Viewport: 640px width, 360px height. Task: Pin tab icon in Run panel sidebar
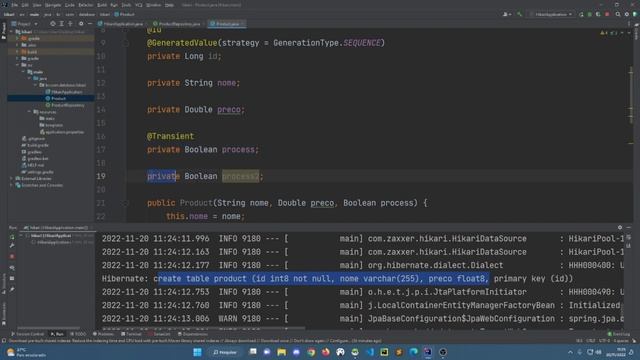(12, 289)
